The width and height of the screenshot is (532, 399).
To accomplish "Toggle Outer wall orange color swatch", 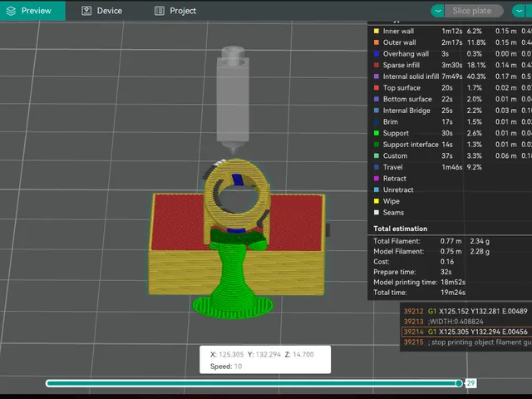I will (x=377, y=42).
